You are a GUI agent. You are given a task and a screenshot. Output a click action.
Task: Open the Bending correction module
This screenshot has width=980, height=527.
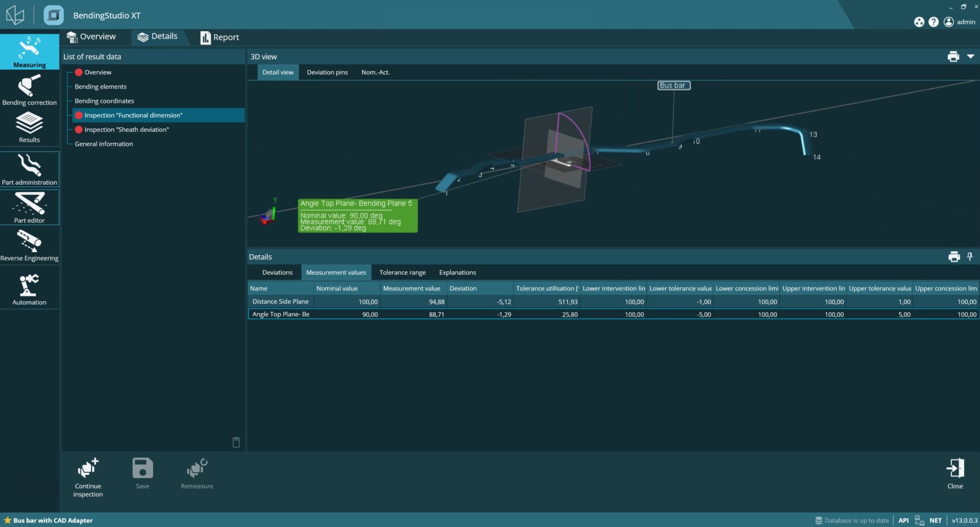[x=29, y=90]
